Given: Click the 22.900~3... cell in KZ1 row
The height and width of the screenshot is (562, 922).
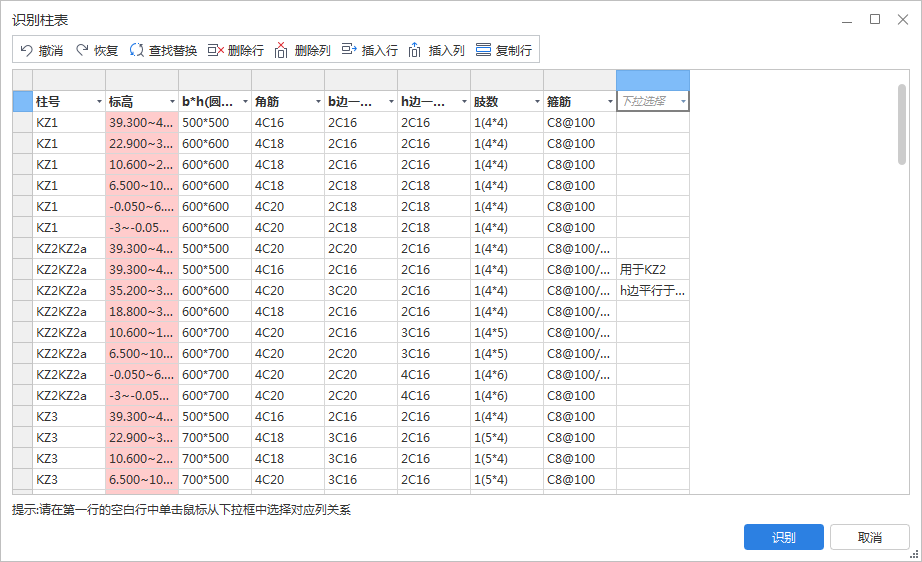Looking at the screenshot, I should [142, 144].
